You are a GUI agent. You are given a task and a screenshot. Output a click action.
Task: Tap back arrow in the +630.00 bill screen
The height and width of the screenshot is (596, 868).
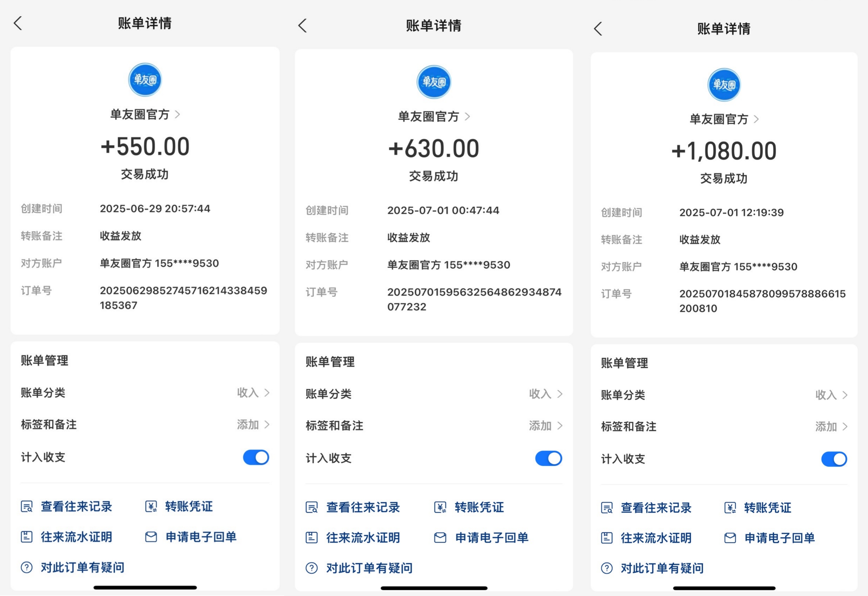(x=303, y=26)
